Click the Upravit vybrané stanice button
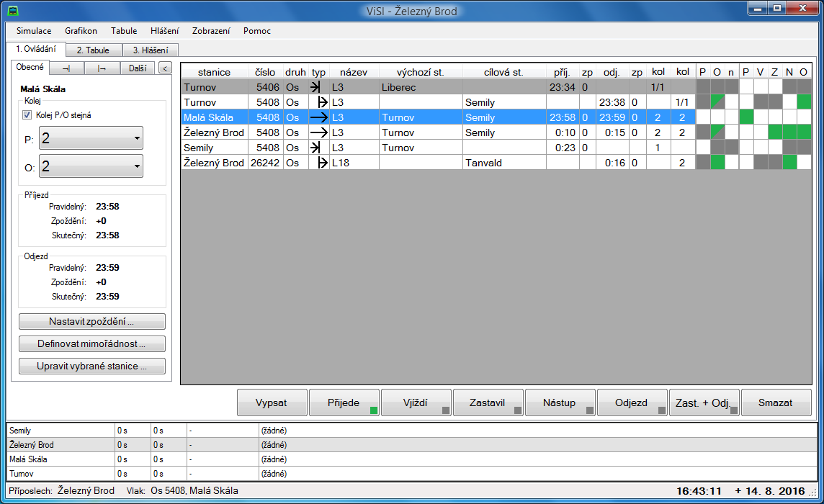This screenshot has width=824, height=504. (x=92, y=366)
